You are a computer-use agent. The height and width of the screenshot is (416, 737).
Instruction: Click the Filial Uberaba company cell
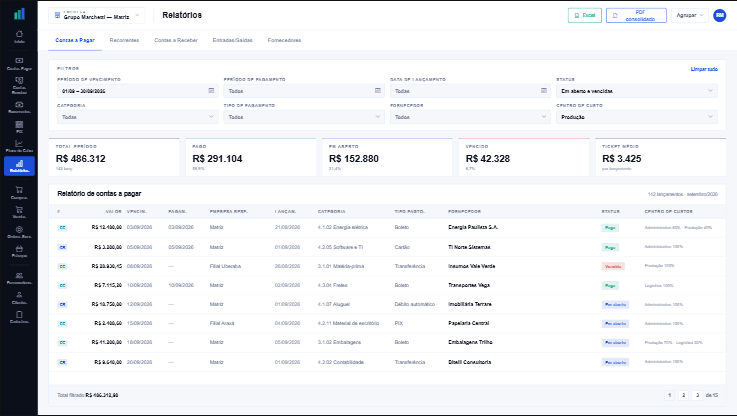(225, 266)
